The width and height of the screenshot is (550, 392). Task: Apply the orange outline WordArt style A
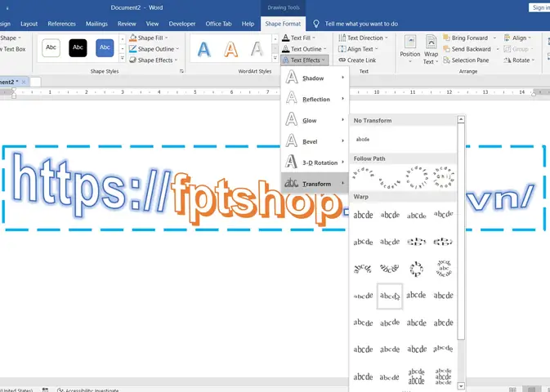click(230, 49)
